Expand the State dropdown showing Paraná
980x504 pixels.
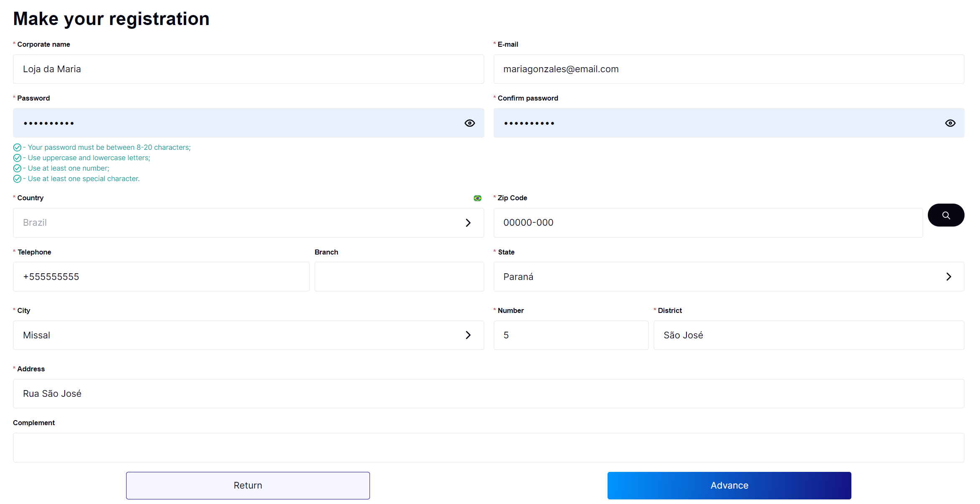click(729, 277)
